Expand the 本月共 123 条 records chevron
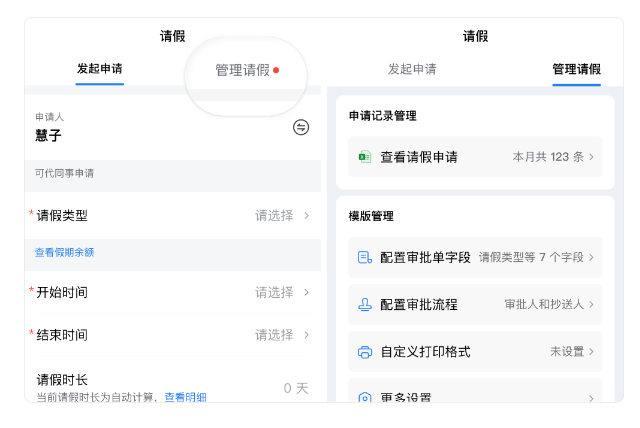 coord(591,157)
